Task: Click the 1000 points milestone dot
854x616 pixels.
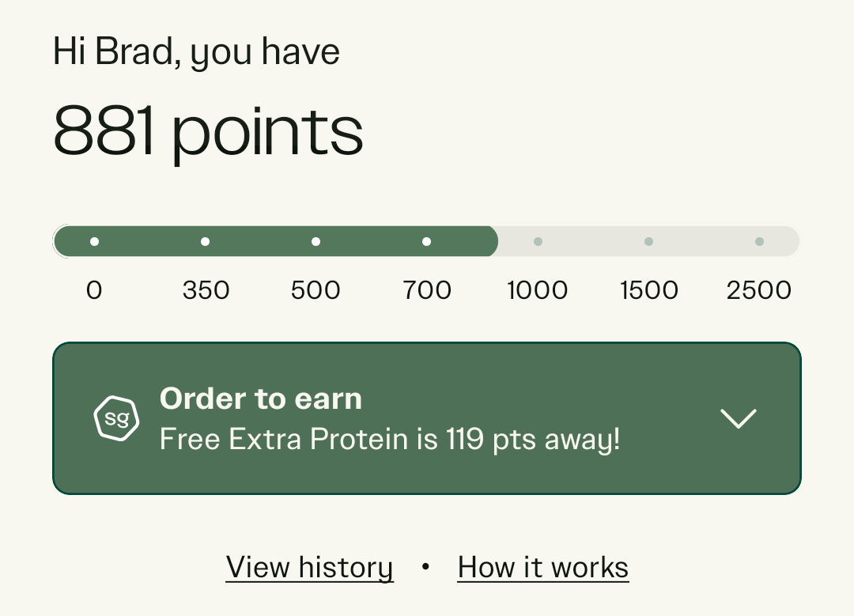Action: [x=538, y=241]
